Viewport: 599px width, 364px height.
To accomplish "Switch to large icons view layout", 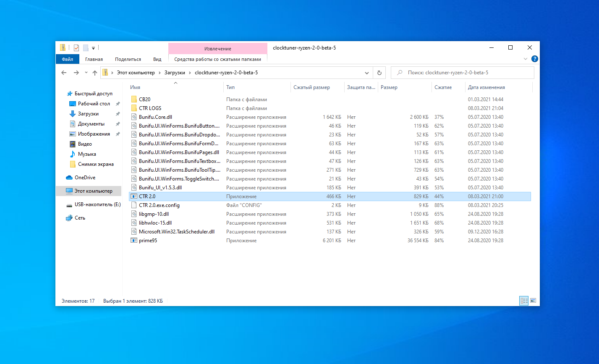I will coord(533,301).
